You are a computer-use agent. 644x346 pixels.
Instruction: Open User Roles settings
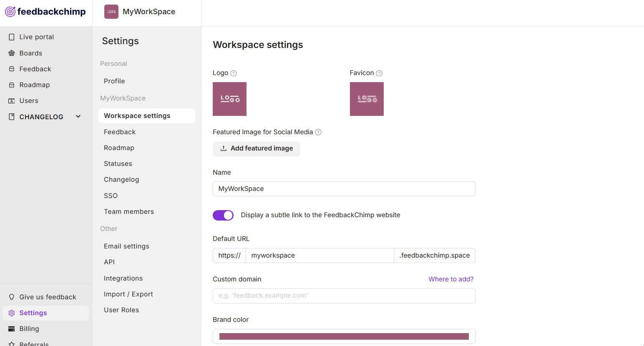coord(121,310)
